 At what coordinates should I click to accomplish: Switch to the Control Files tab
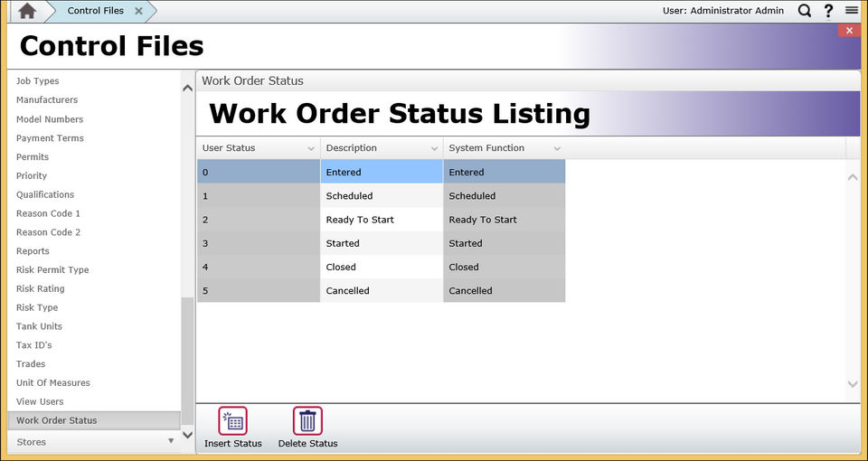pos(96,11)
